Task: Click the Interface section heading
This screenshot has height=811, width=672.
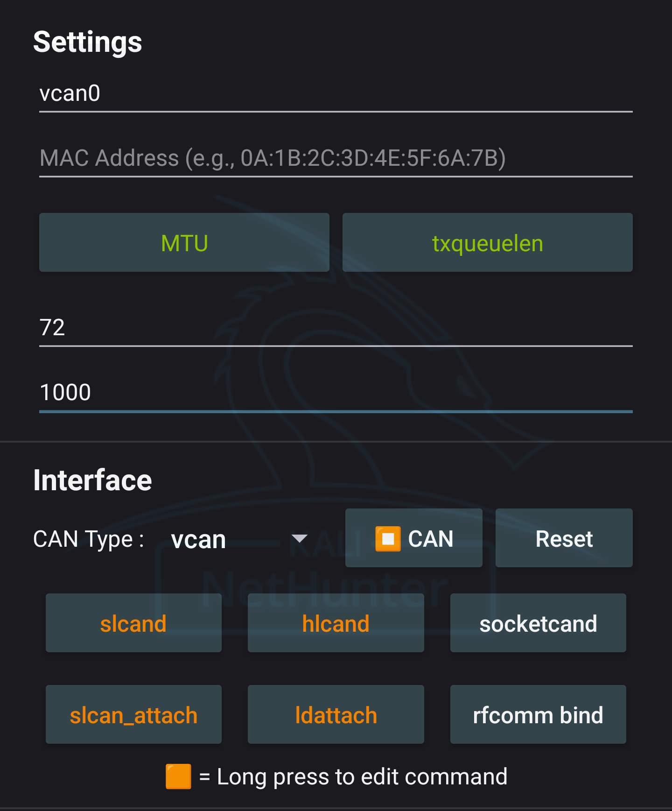Action: tap(92, 480)
